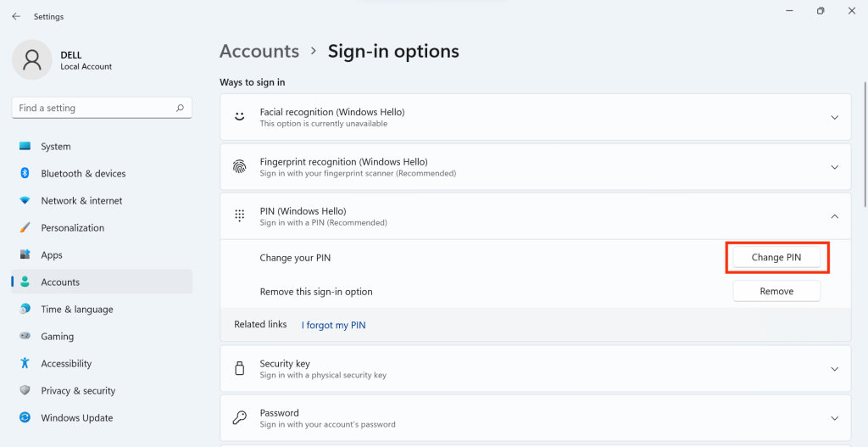Open Time & language settings
The height and width of the screenshot is (447, 868).
pos(102,309)
